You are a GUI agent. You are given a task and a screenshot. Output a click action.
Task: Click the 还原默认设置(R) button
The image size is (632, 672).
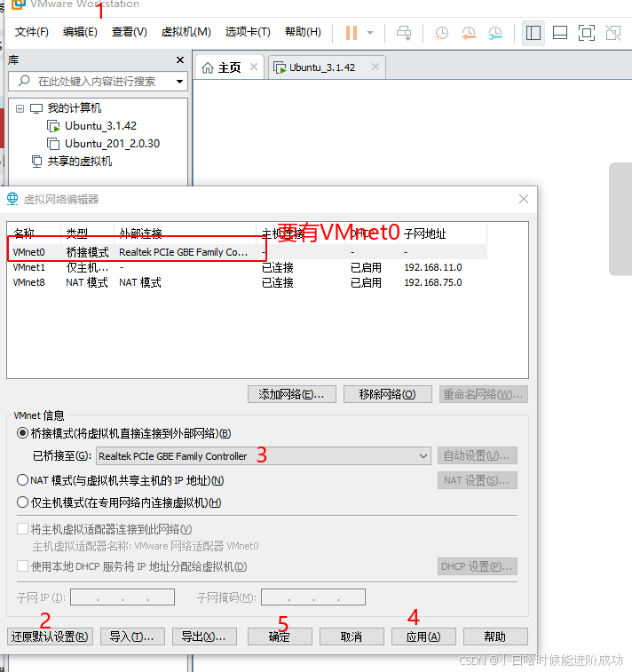50,636
